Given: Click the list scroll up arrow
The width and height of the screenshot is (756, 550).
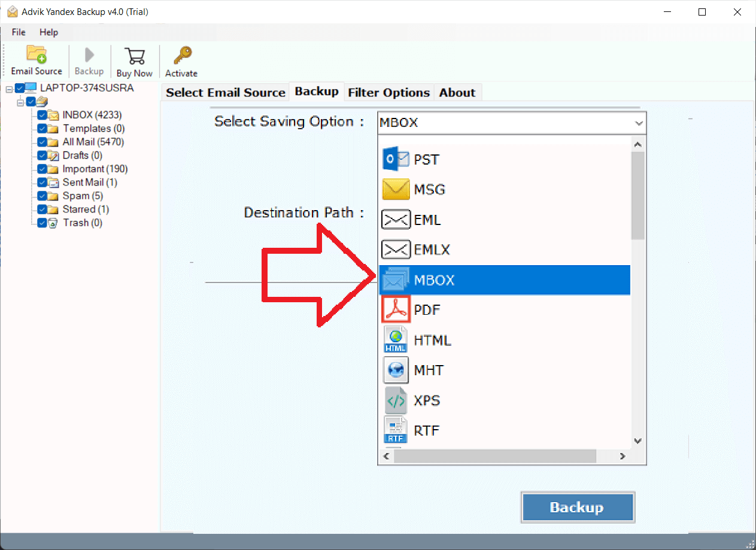Looking at the screenshot, I should pyautogui.click(x=637, y=144).
